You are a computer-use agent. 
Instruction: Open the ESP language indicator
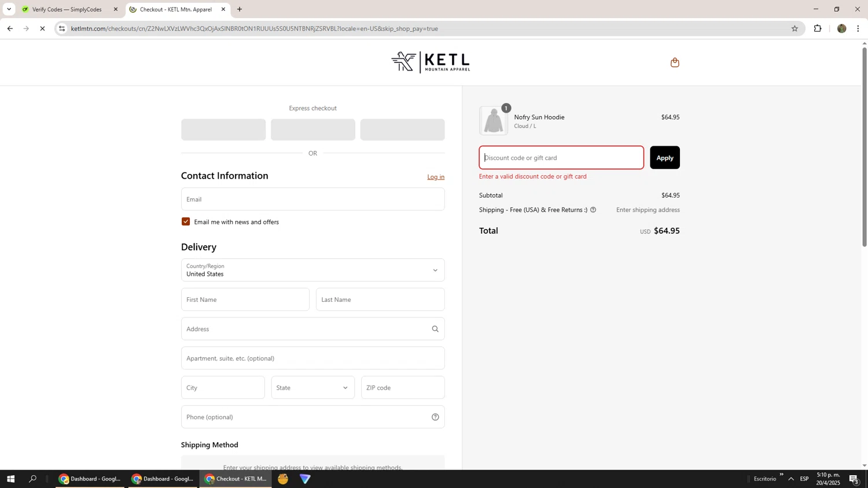[804, 479]
